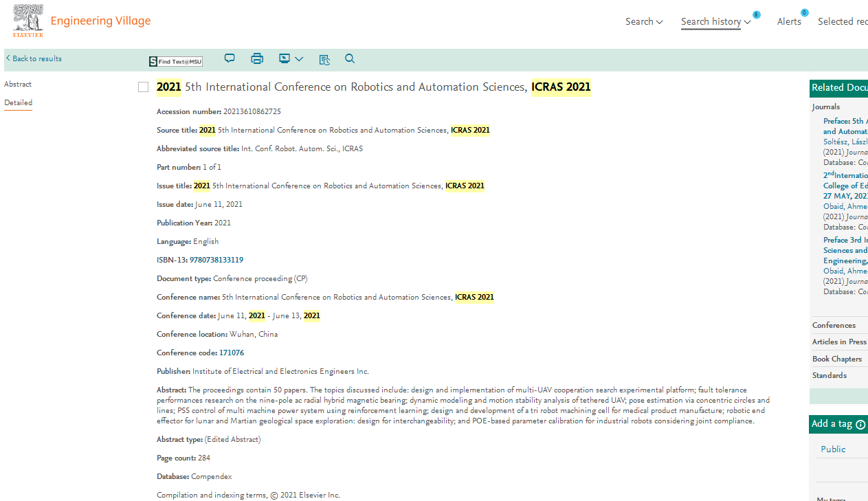This screenshot has width=868, height=501.
Task: Click the 'Part number: 1 of 1' line
Action: [189, 167]
